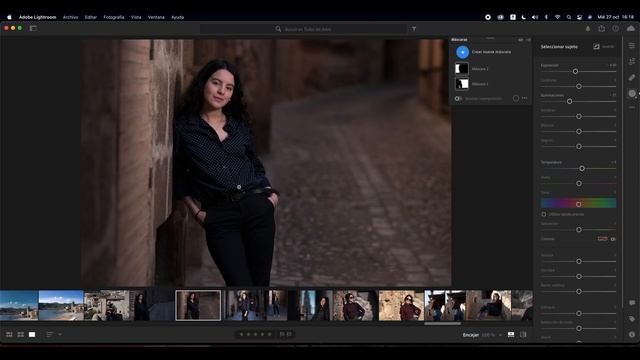Click the Crear nueva máscara label
Screen dimensions: 640x360
point(491,52)
